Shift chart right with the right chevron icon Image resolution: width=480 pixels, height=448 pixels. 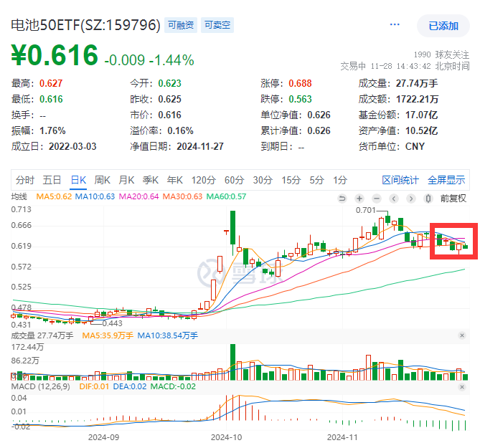point(411,199)
